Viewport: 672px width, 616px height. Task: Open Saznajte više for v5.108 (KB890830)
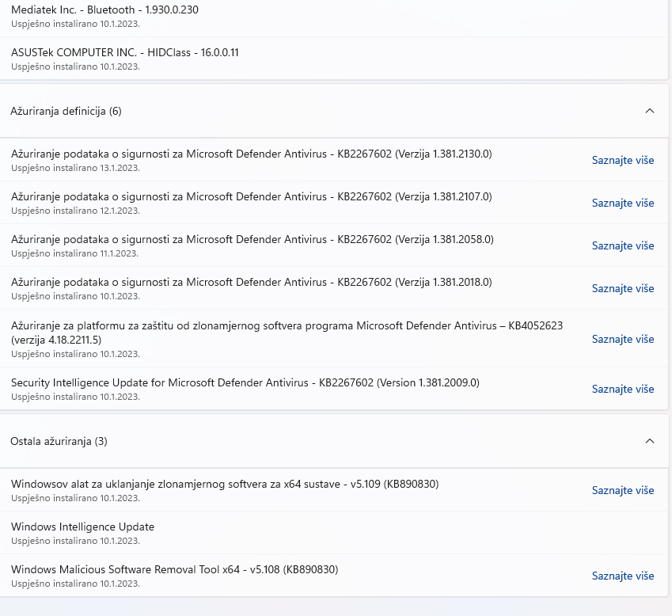point(623,576)
